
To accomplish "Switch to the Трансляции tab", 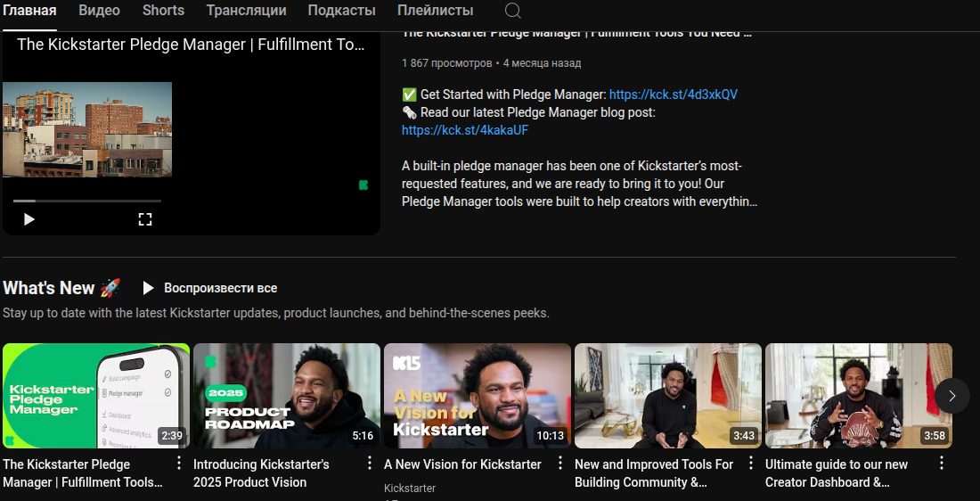I will coord(246,11).
